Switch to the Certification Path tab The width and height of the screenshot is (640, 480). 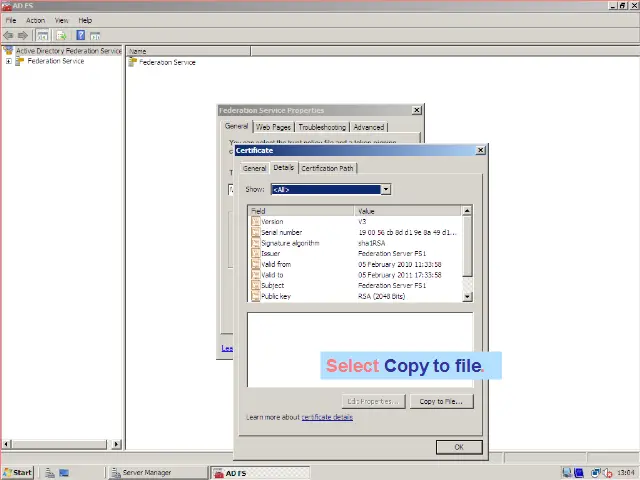pos(327,168)
